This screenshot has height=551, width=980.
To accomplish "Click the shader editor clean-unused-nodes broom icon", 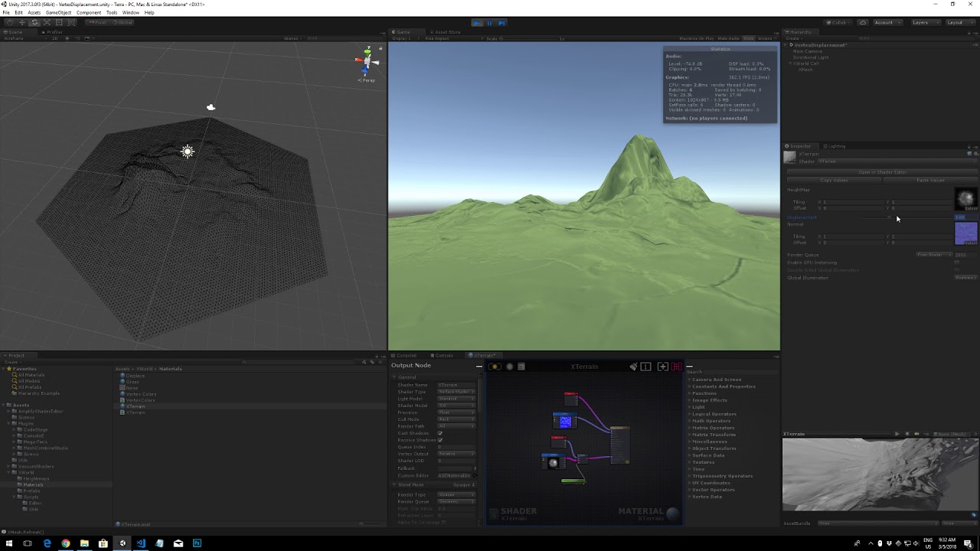I will (x=633, y=367).
